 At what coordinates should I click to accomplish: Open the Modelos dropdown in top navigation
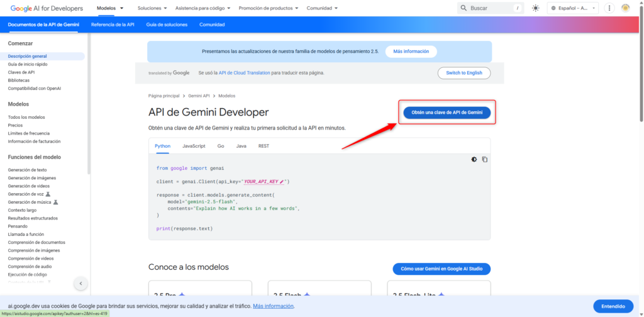(110, 8)
